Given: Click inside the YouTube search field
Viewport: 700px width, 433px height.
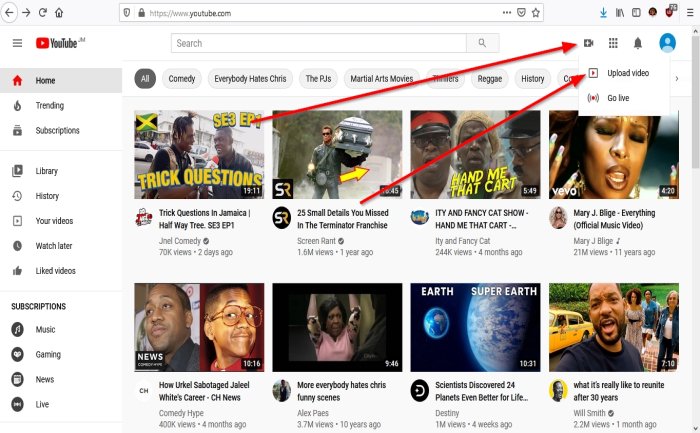Looking at the screenshot, I should pos(319,43).
